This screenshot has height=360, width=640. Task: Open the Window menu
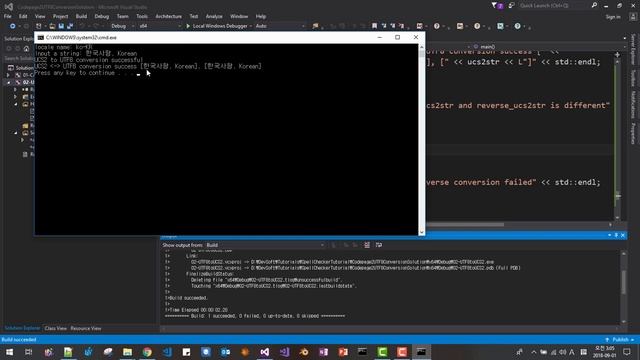click(239, 16)
